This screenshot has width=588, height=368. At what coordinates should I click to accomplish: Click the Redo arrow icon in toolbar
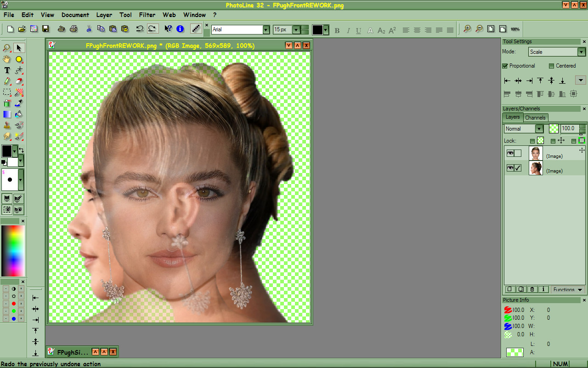point(153,29)
